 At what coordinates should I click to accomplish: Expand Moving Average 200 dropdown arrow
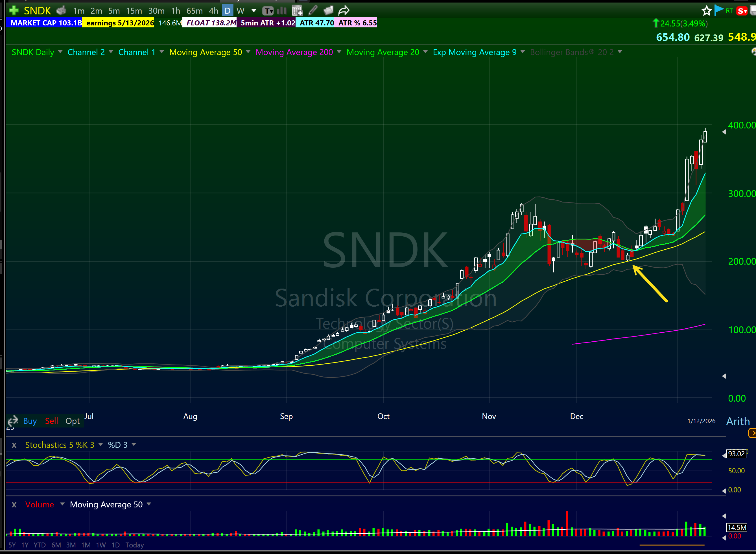coord(339,52)
